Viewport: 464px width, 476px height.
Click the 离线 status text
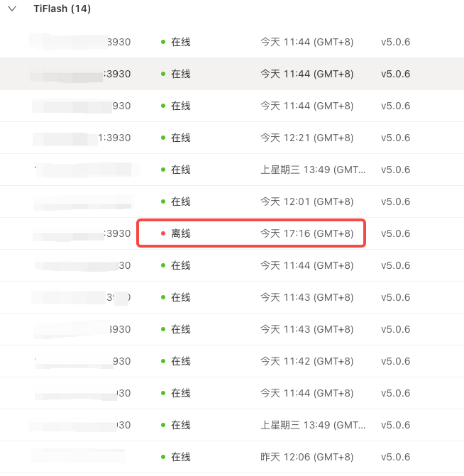click(181, 233)
